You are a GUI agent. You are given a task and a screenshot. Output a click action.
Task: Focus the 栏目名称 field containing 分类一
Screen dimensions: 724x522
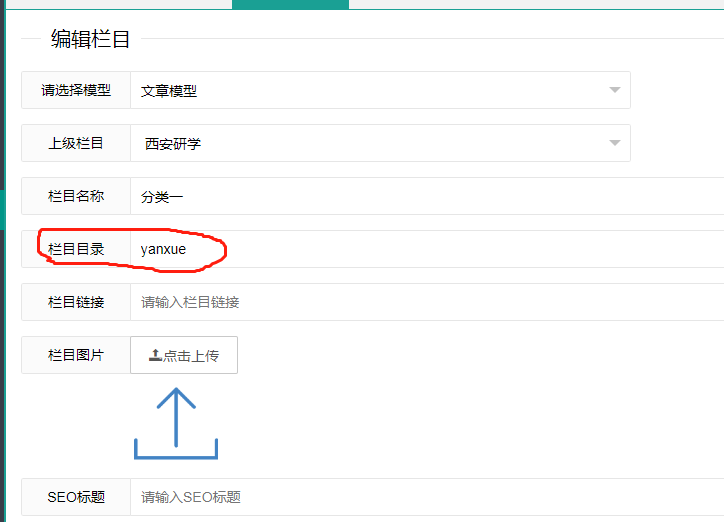point(427,196)
